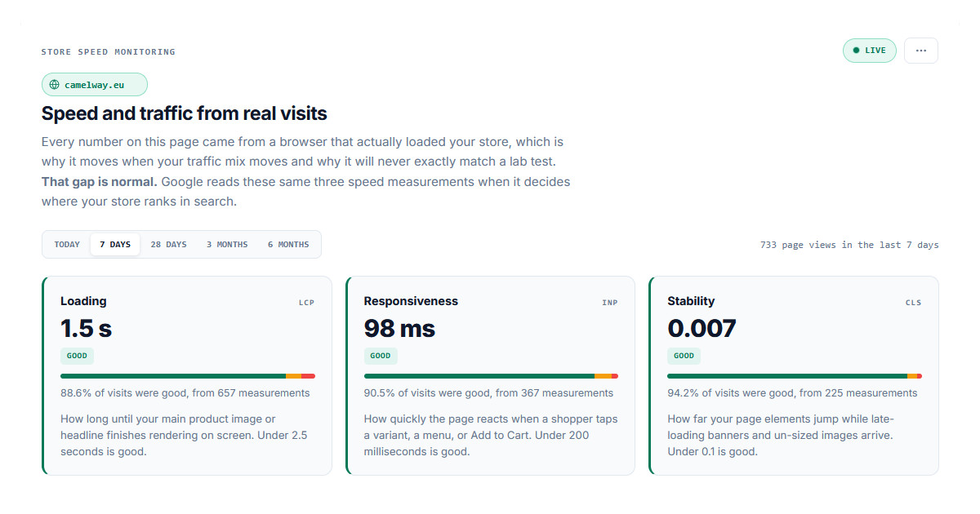Image resolution: width=980 pixels, height=514 pixels.
Task: Click the bold 'That gap is normal.' text
Action: [x=100, y=181]
